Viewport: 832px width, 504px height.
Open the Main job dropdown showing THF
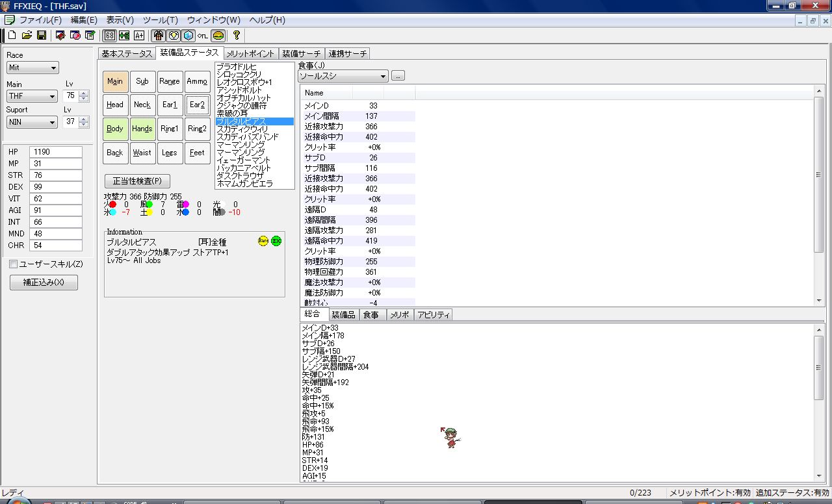(x=32, y=96)
